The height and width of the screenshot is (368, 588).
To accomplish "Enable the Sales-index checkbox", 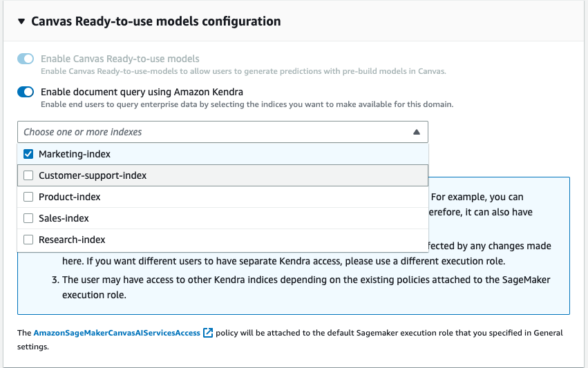I will [x=28, y=218].
